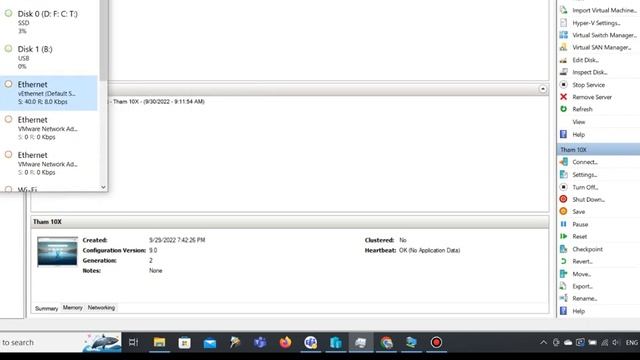Click the Checkpoint icon
Image resolution: width=640 pixels, height=360 pixels.
564,249
